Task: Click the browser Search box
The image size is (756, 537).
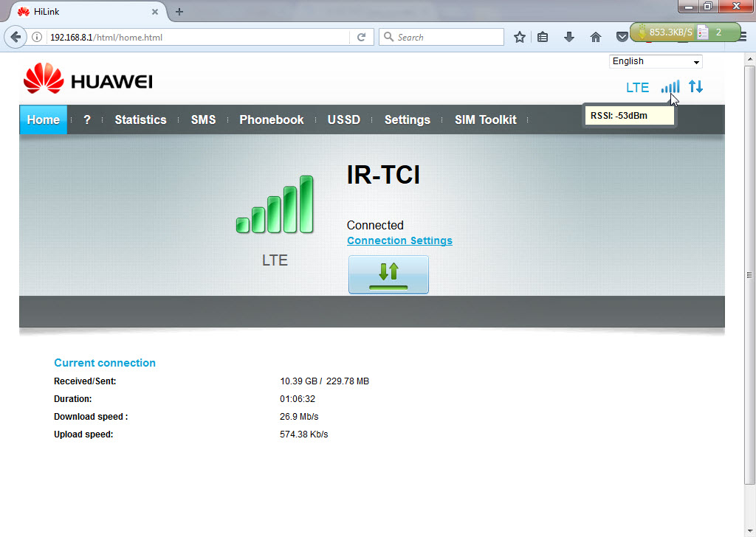Action: tap(441, 37)
